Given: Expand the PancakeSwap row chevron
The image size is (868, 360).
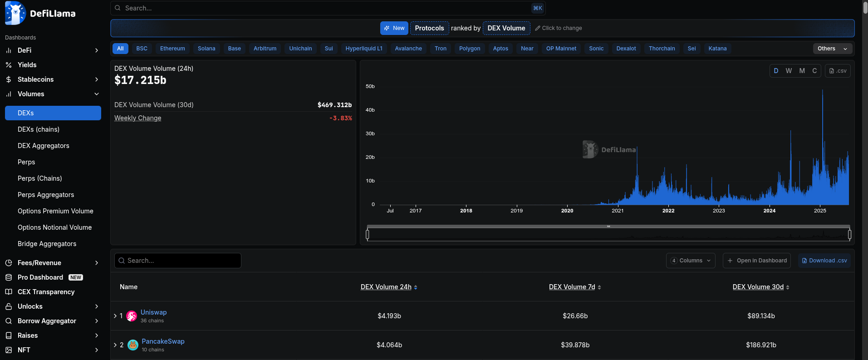Looking at the screenshot, I should coord(115,345).
